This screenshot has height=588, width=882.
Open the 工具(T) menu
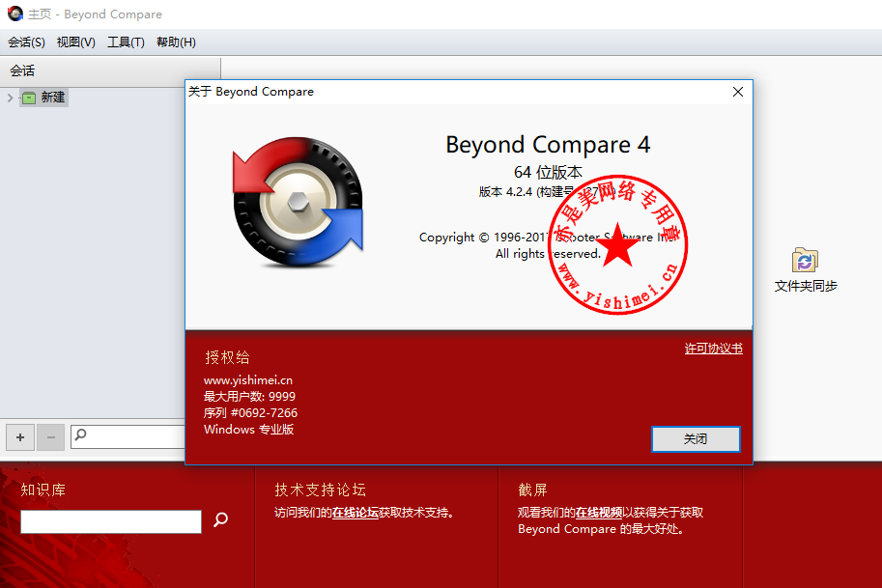coord(126,42)
